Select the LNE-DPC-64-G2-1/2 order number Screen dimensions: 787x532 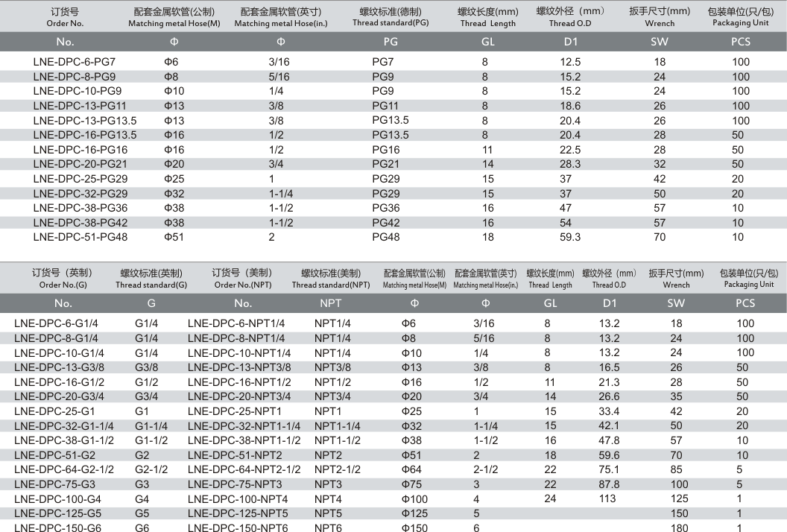(64, 469)
